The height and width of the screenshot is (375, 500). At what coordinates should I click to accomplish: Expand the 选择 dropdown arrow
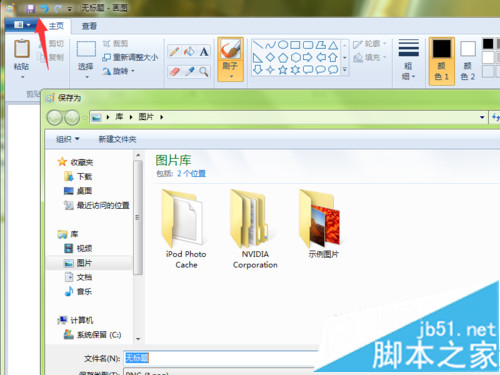pos(87,77)
